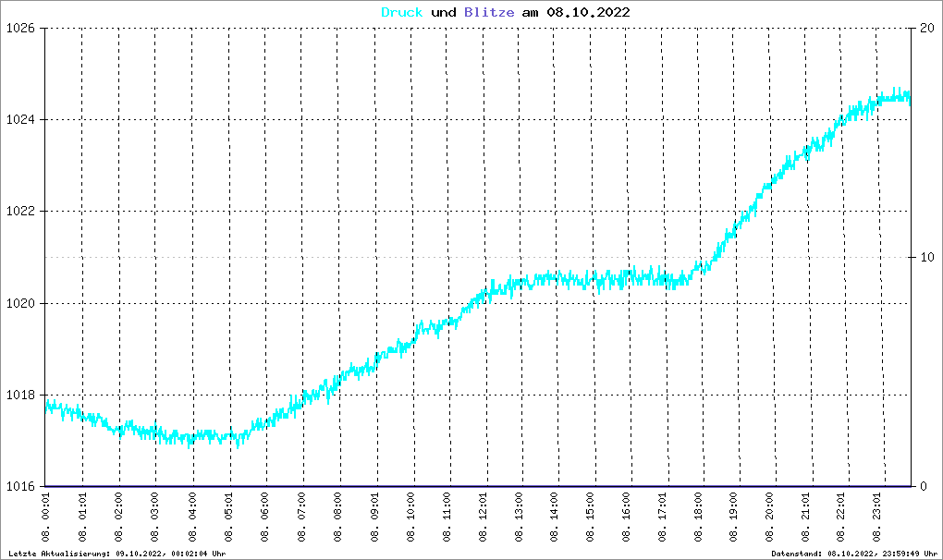The image size is (943, 560).
Task: Select the 08. 06:00 time label
Action: coord(264,517)
